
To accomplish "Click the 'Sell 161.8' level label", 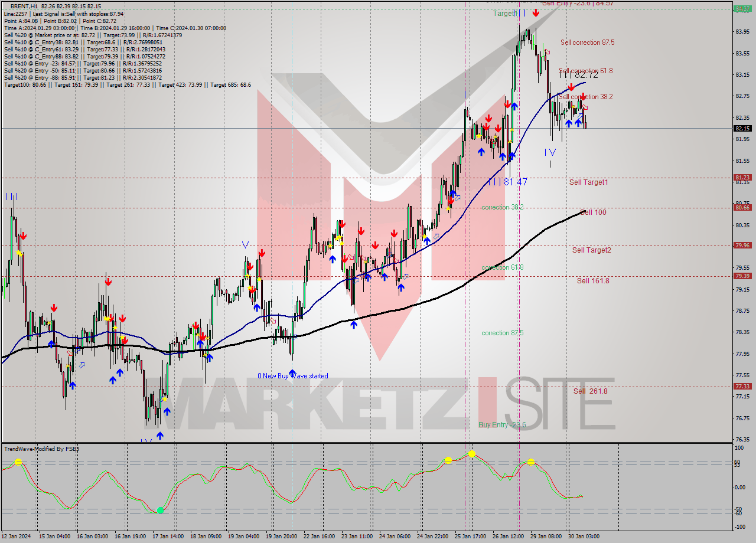I will (x=593, y=281).
